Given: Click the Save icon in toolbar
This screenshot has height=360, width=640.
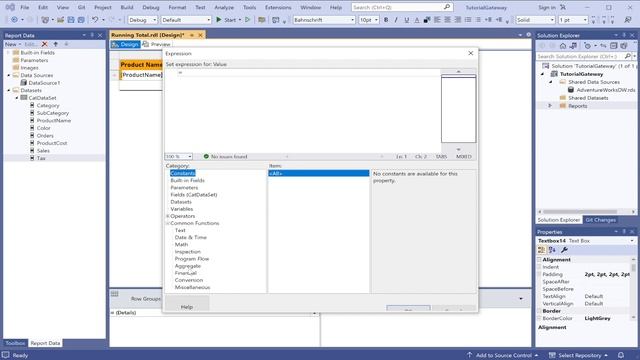Looking at the screenshot, I should pos(71,20).
